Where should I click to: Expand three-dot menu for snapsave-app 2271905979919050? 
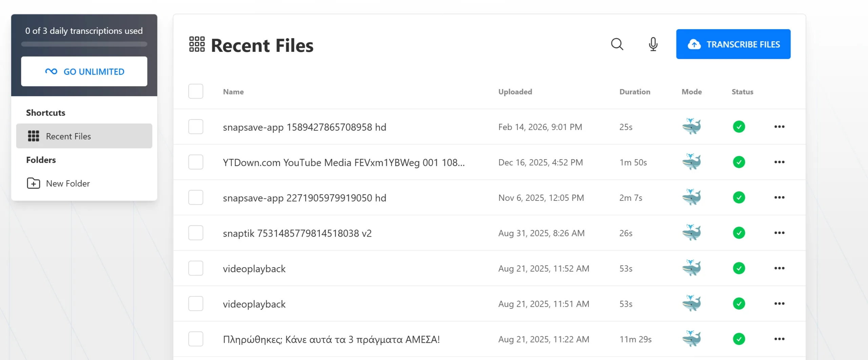tap(779, 197)
